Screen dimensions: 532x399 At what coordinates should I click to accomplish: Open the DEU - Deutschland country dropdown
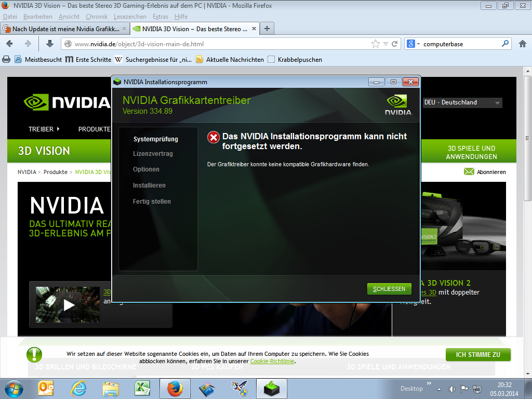point(463,102)
